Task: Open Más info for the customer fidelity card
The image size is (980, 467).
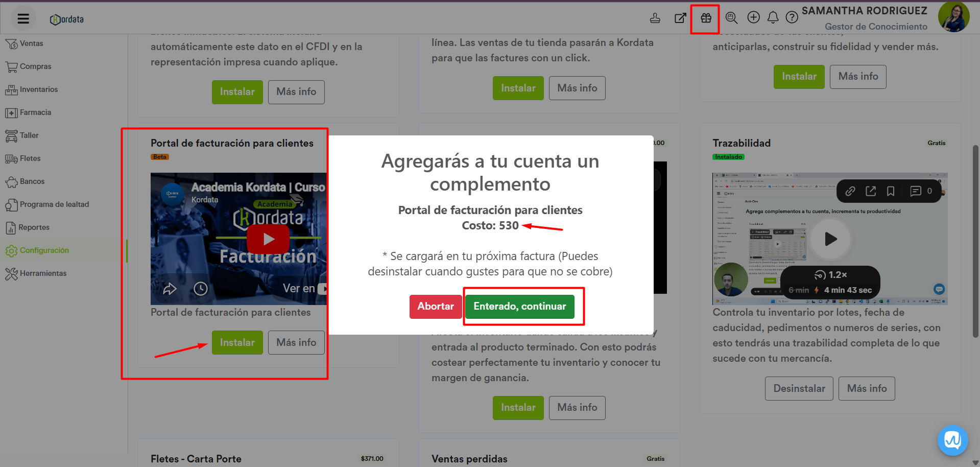Action: point(858,77)
